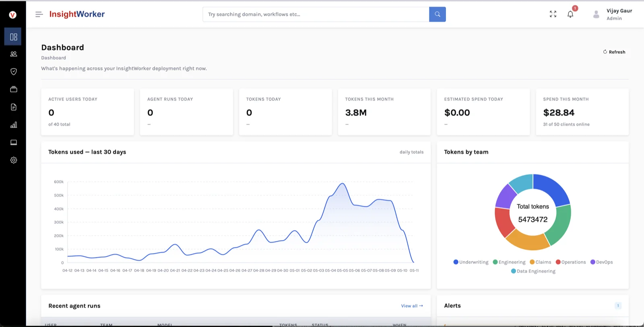This screenshot has width=644, height=327.
Task: Click the red V brand logo icon
Action: click(13, 15)
